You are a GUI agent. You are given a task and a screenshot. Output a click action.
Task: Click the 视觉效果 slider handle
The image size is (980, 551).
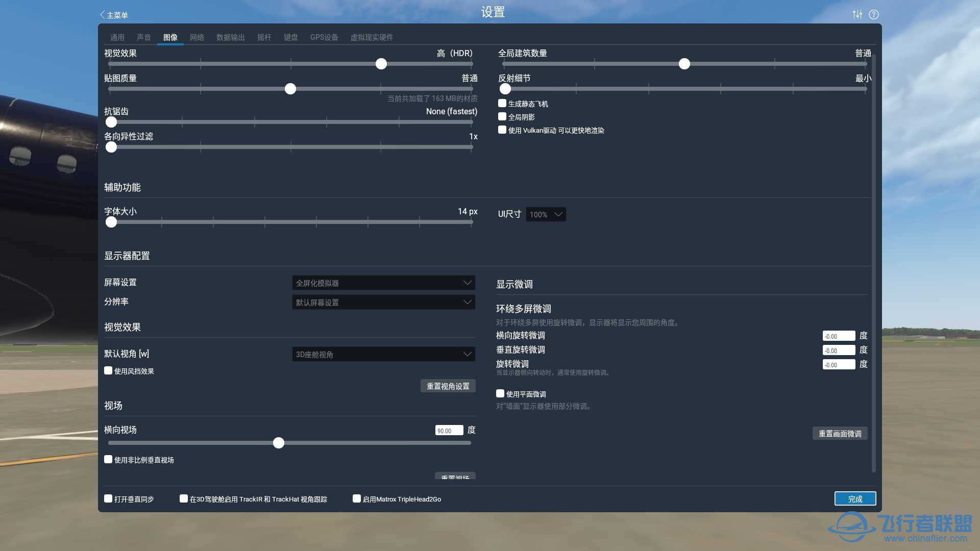(x=381, y=64)
